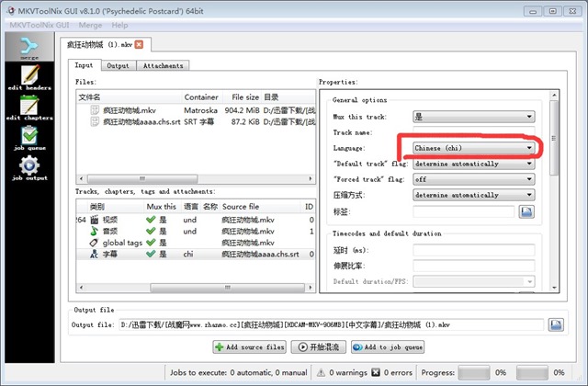Open the Forced track flag dropdown
This screenshot has width=588, height=386.
coord(472,179)
